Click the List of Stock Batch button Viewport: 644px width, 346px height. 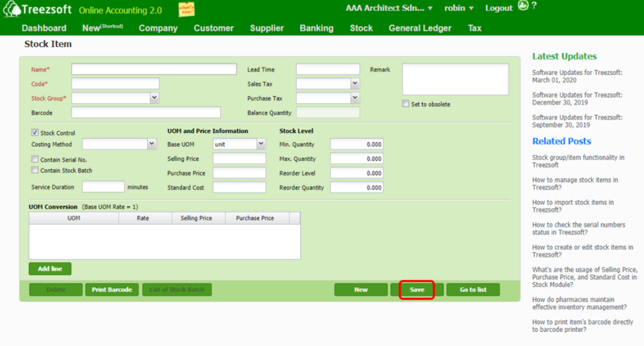(x=177, y=290)
